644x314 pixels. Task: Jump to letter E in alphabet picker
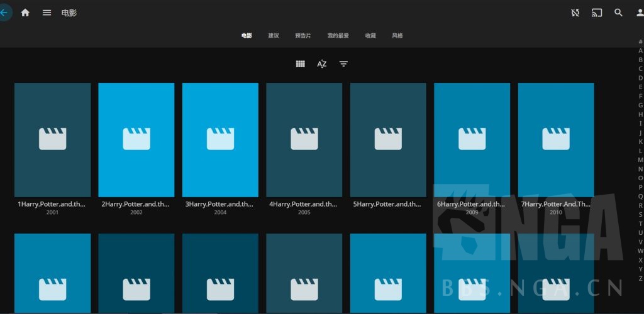[x=640, y=87]
